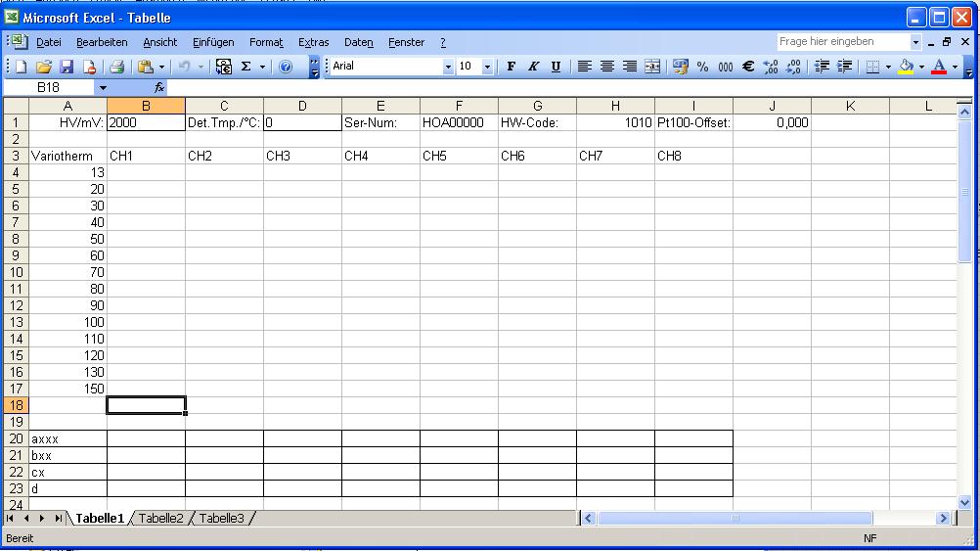Insert AutoSum with the sigma icon
The width and height of the screenshot is (980, 551).
pos(246,67)
